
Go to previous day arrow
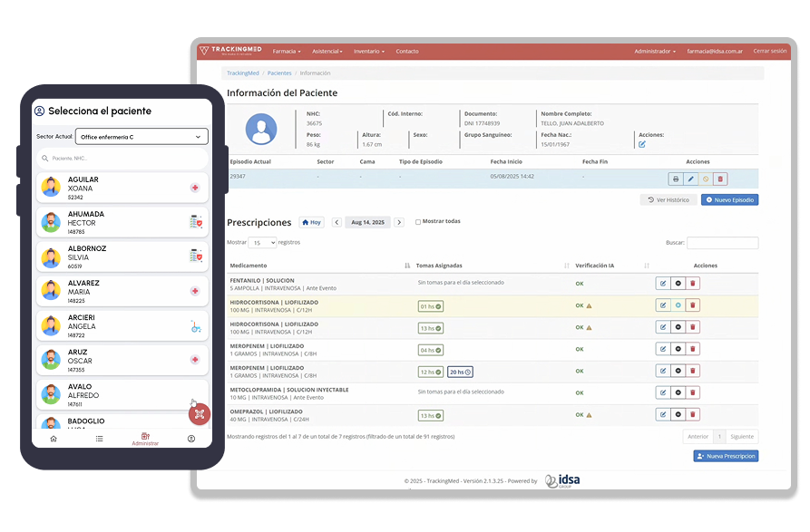pos(337,222)
